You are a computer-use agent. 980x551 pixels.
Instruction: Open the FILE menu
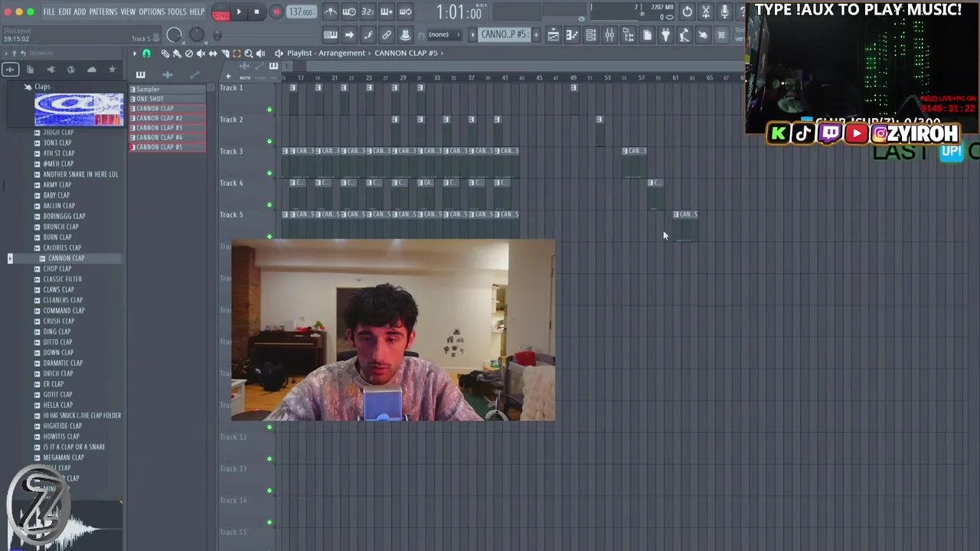click(49, 11)
